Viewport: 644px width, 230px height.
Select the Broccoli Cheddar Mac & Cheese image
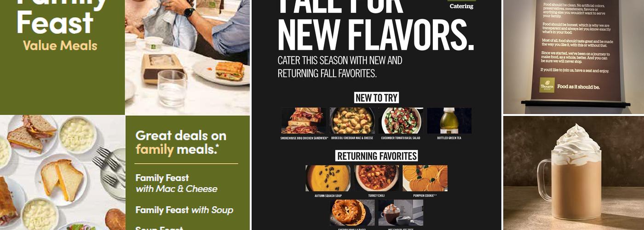pyautogui.click(x=352, y=121)
